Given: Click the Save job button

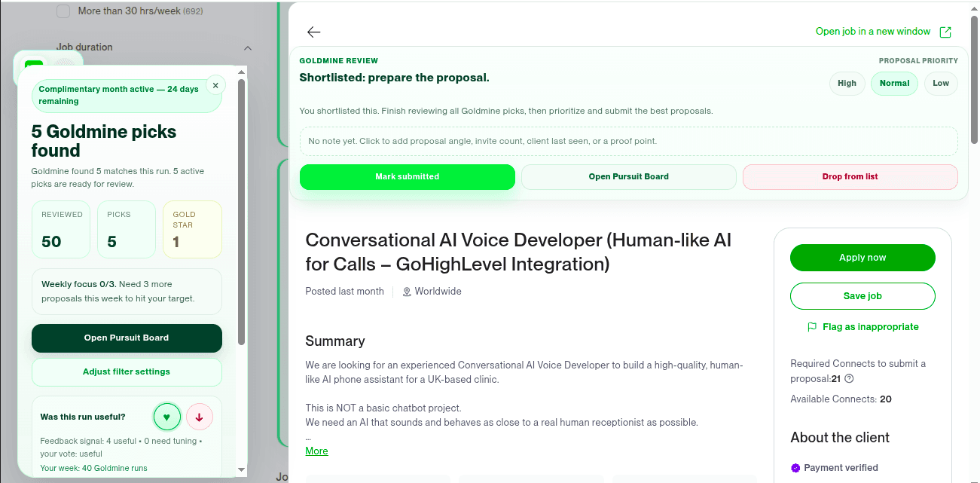Looking at the screenshot, I should 862,296.
